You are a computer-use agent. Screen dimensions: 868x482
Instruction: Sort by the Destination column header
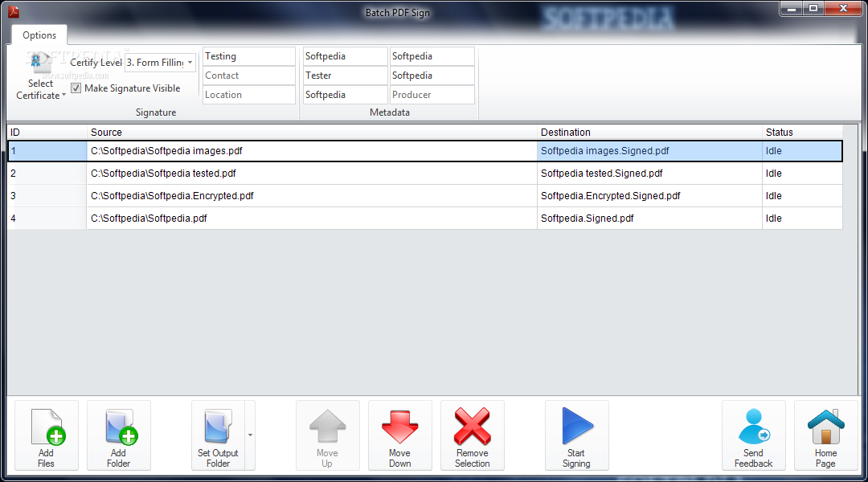(649, 133)
